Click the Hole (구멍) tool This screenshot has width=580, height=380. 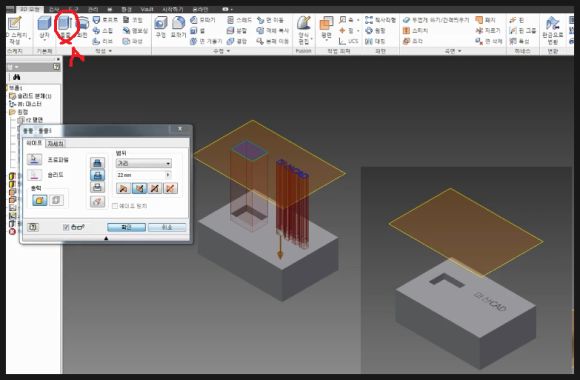click(161, 27)
